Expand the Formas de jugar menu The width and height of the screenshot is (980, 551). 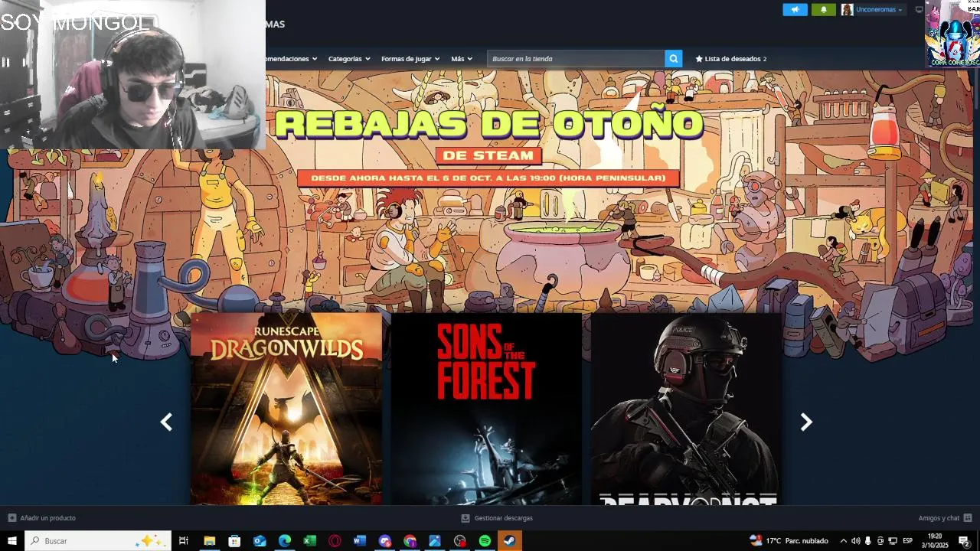[x=410, y=59]
